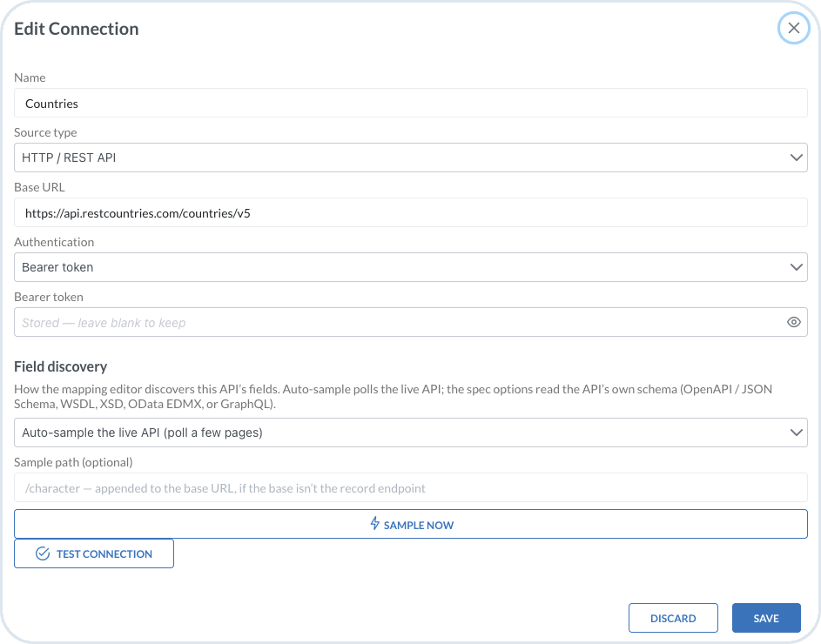This screenshot has width=821, height=644.
Task: Click the Sample path (optional) label
Action: pyautogui.click(x=73, y=462)
